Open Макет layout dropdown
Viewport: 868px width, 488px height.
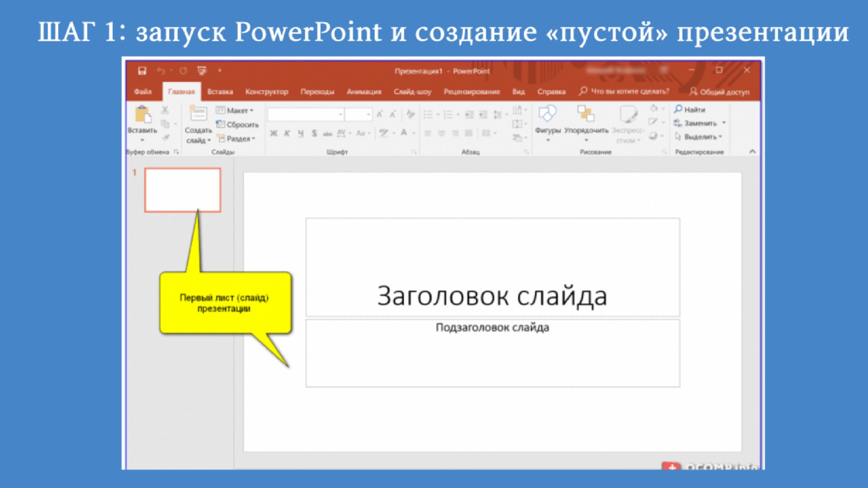[235, 110]
